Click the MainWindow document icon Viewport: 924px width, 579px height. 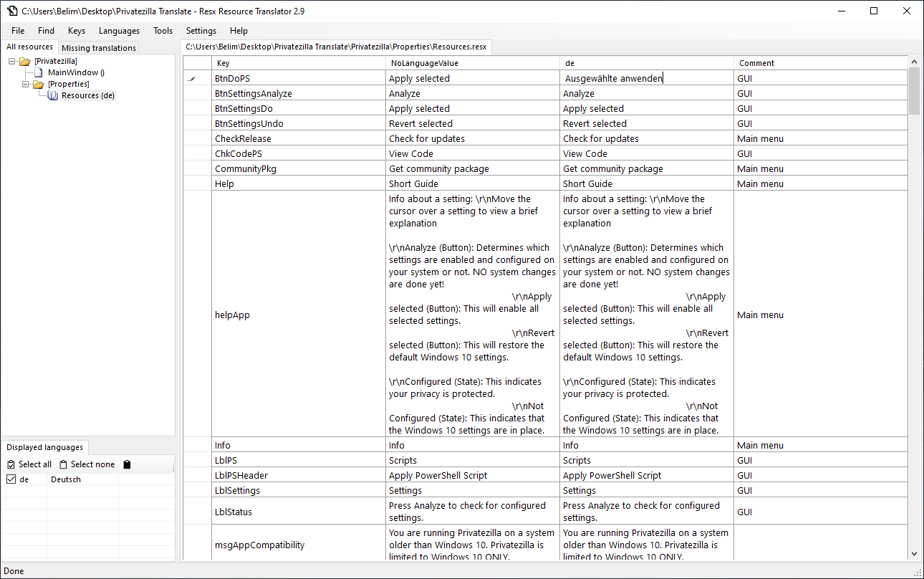39,73
